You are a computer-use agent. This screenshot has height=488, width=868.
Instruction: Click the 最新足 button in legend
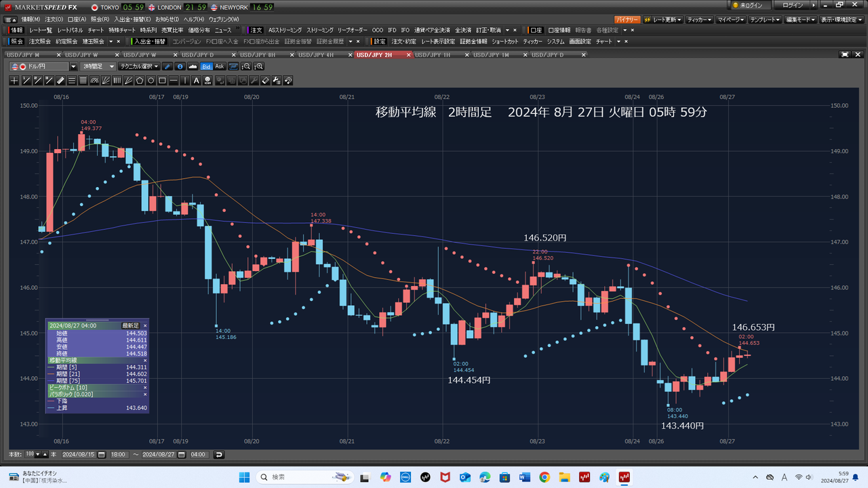(130, 326)
